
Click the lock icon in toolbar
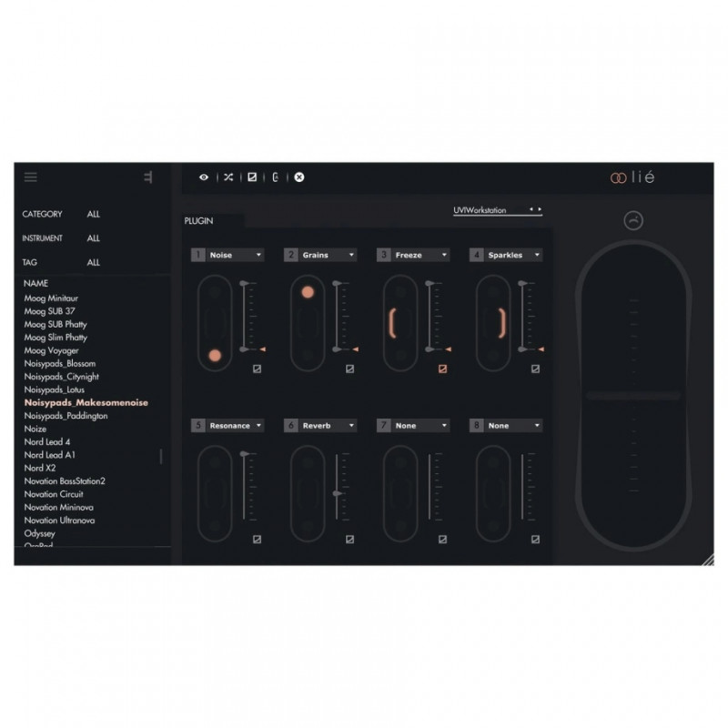click(276, 177)
